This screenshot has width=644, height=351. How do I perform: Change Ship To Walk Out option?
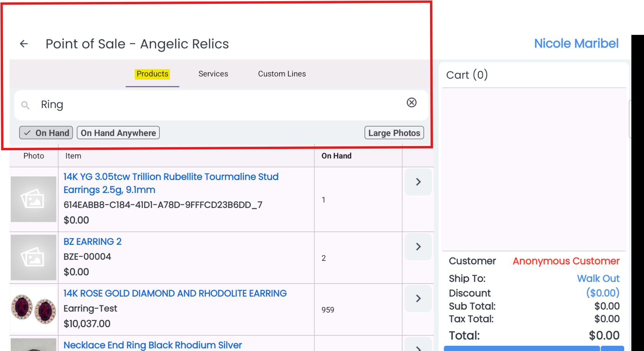tap(598, 279)
